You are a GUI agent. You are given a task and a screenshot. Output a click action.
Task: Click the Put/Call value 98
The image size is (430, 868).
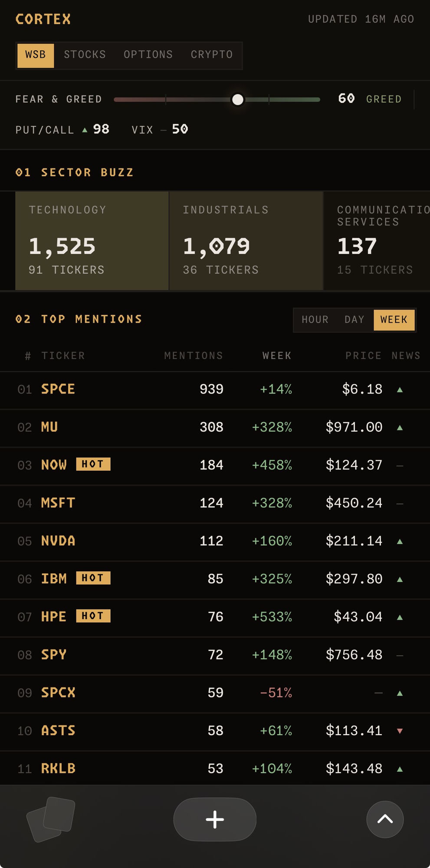point(101,129)
